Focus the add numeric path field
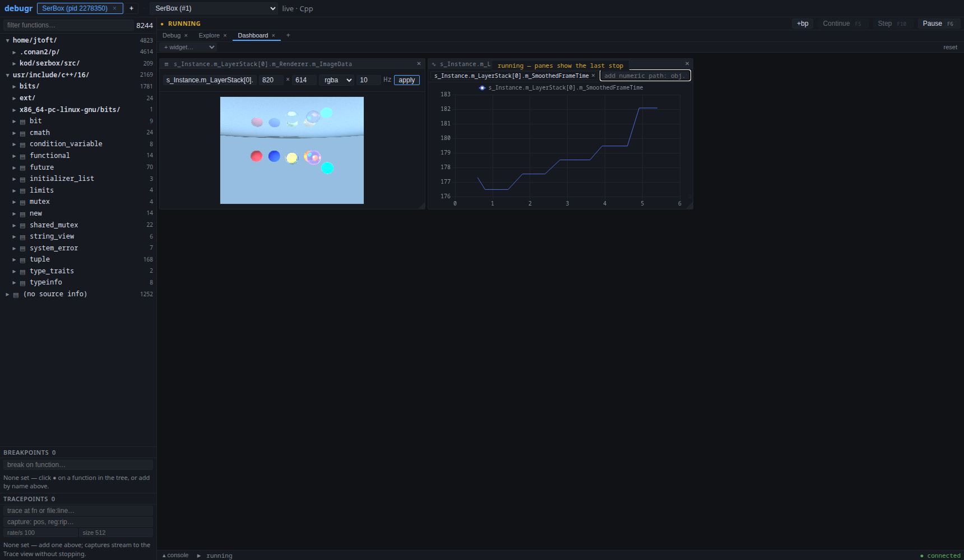This screenshot has width=964, height=560. (x=645, y=76)
